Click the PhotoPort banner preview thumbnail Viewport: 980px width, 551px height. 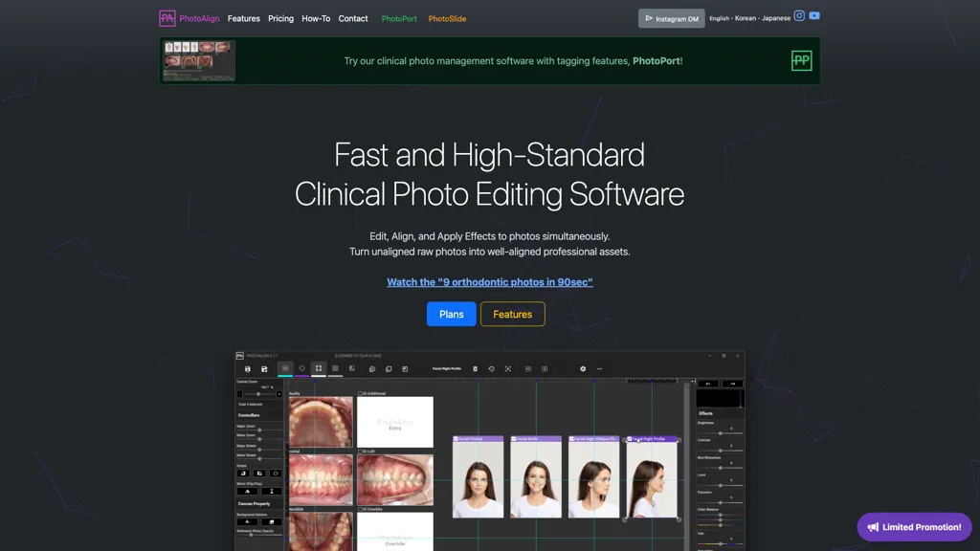pyautogui.click(x=198, y=60)
